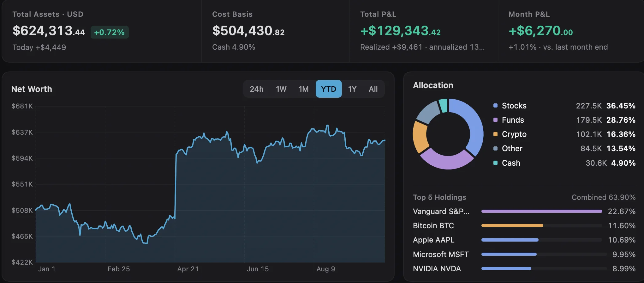644x283 pixels.
Task: Click the Total P&L value +$129,343.42
Action: coord(400,31)
